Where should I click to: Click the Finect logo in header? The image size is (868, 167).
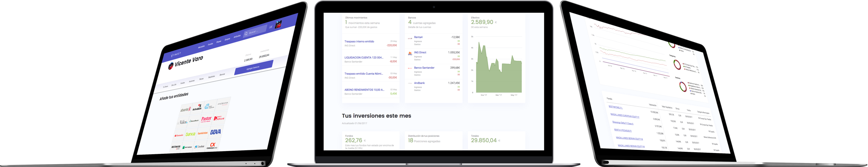click(176, 54)
